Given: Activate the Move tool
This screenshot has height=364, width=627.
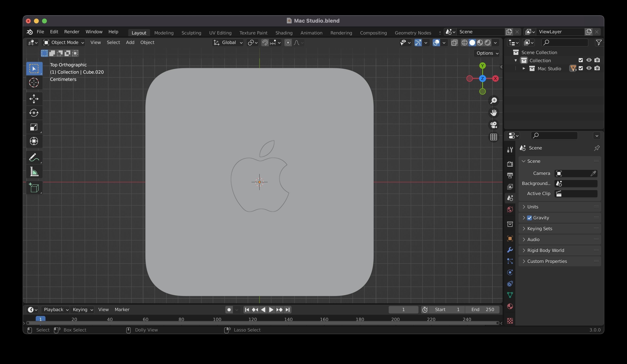Looking at the screenshot, I should (34, 99).
